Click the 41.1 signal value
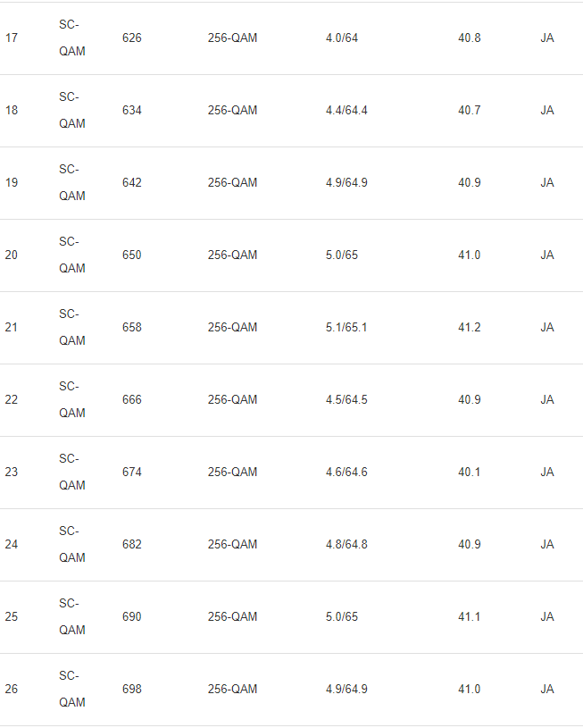Image resolution: width=583 pixels, height=728 pixels. 469,617
